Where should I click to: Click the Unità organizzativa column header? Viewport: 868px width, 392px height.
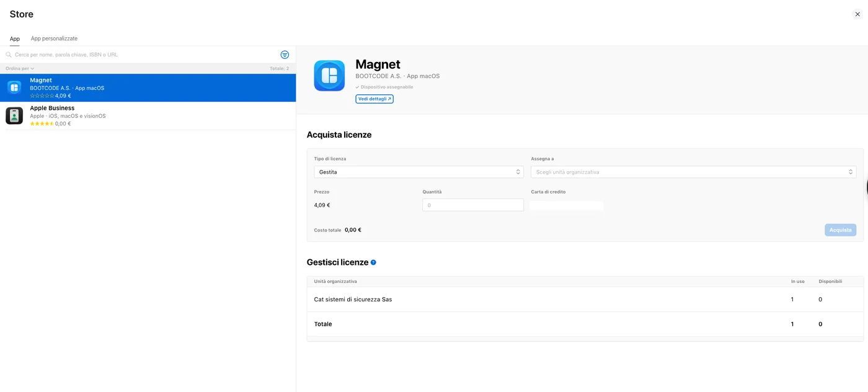[x=335, y=282]
